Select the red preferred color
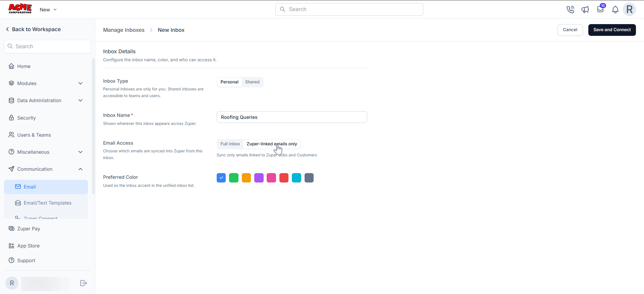This screenshot has height=294, width=644. coord(284,178)
